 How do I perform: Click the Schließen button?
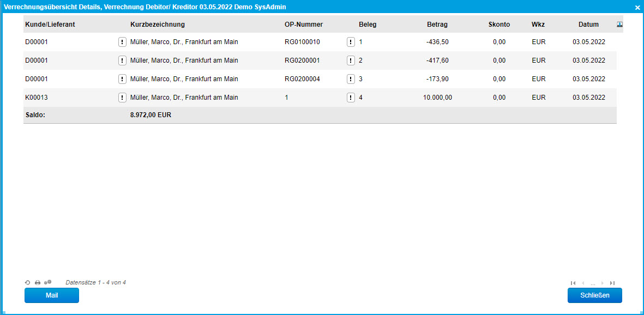pos(595,295)
